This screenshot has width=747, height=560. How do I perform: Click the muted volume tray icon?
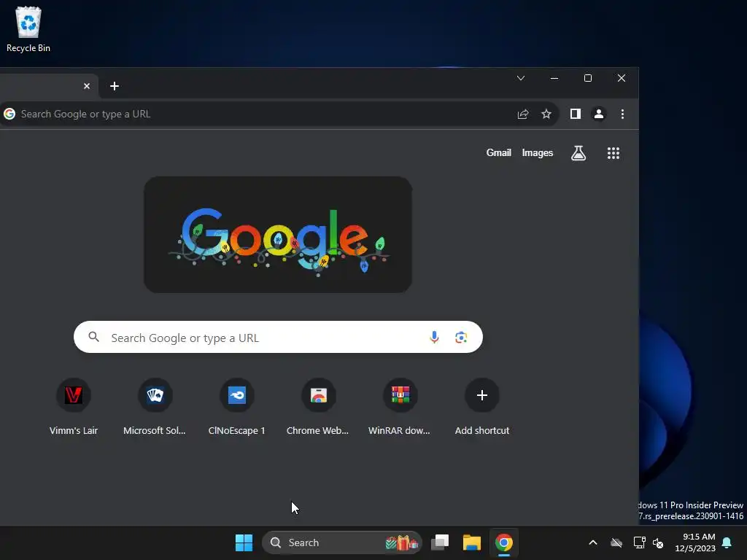coord(658,542)
